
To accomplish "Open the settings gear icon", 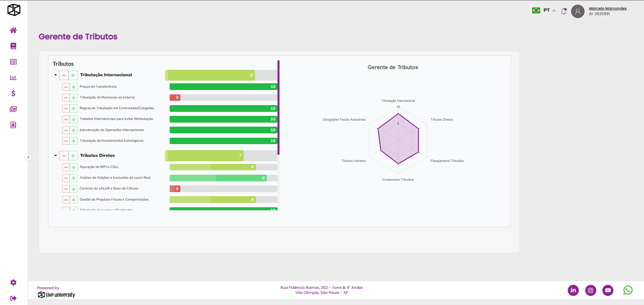I will point(13,282).
